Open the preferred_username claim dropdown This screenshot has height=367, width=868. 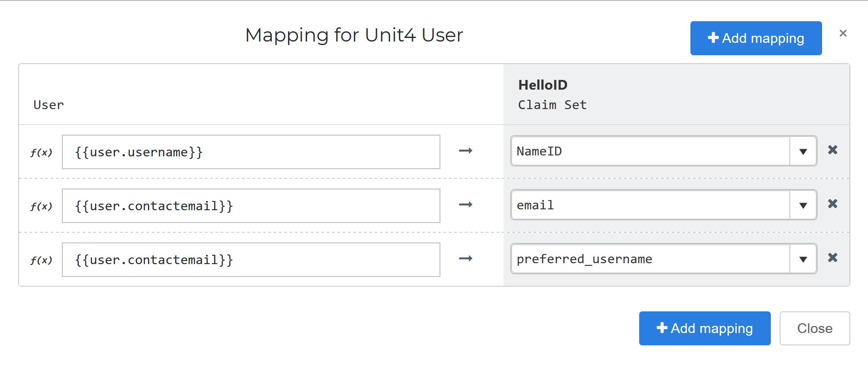[803, 259]
